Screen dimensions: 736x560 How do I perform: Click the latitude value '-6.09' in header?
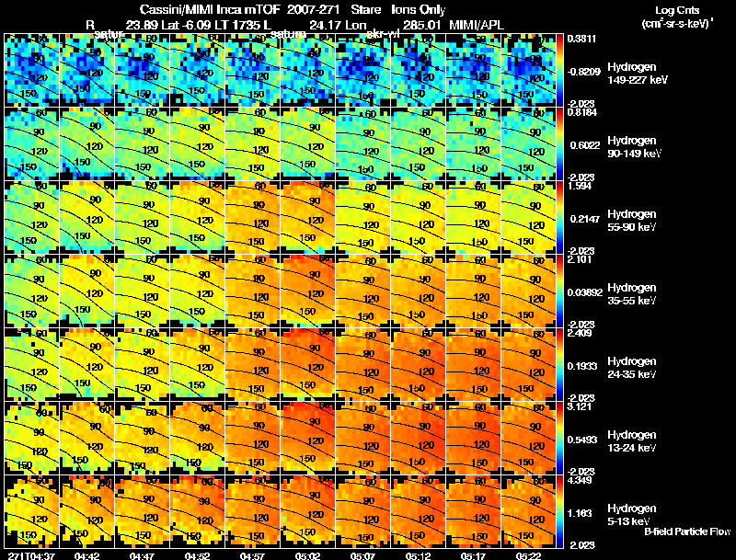coord(194,25)
